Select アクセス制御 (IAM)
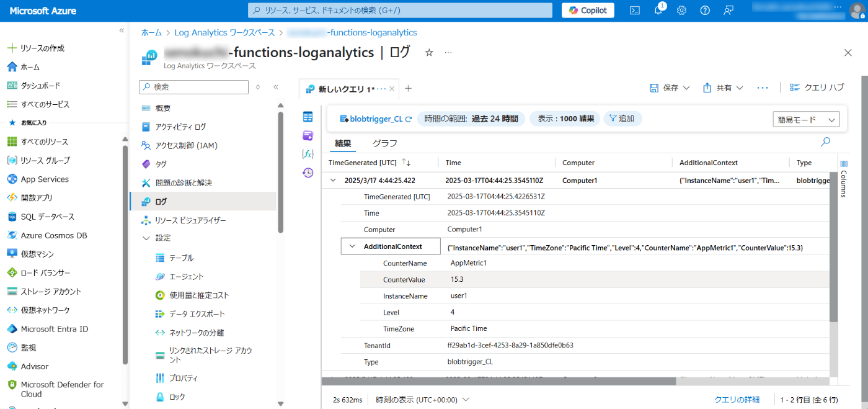 click(186, 145)
